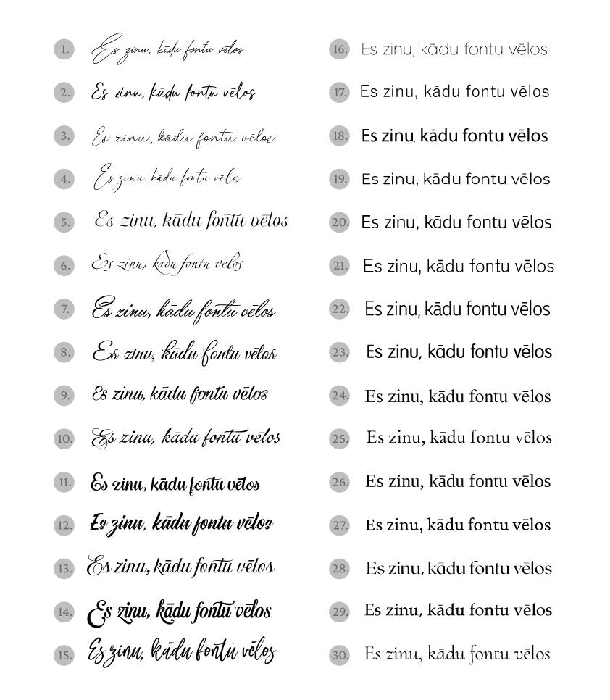Screen dimensions: 610x700
Task: Click the number 5 circle badge
Action: pos(64,222)
